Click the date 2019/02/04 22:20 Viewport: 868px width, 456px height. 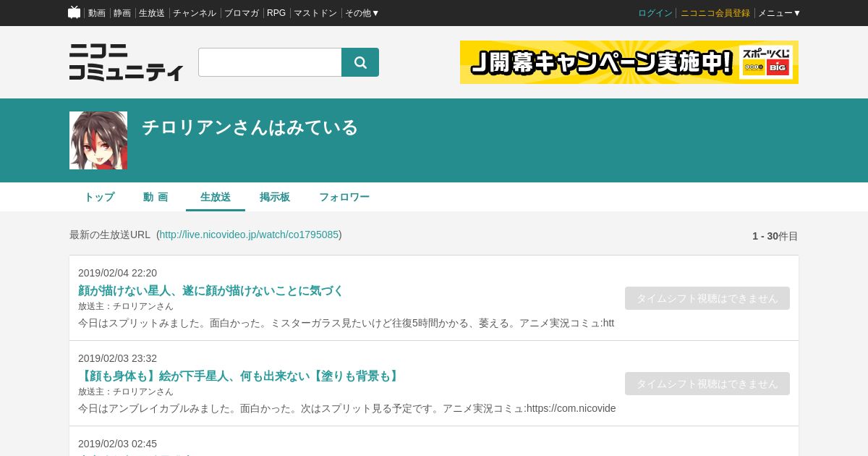(117, 273)
